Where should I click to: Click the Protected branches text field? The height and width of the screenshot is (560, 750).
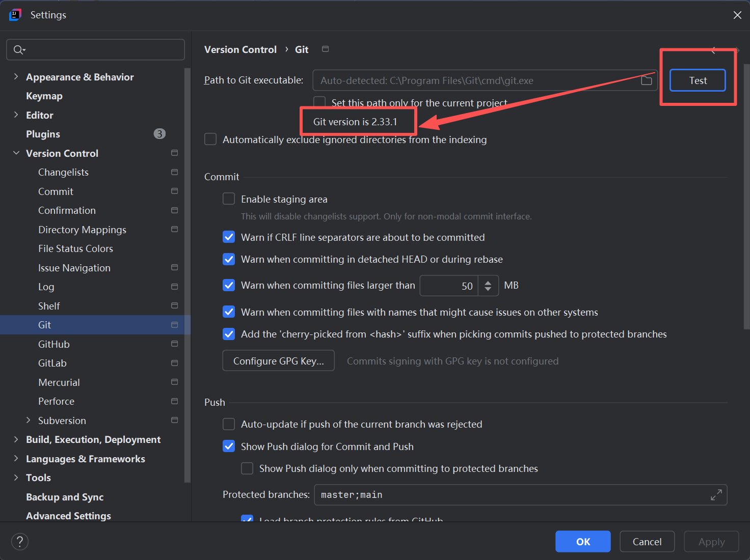(x=520, y=494)
